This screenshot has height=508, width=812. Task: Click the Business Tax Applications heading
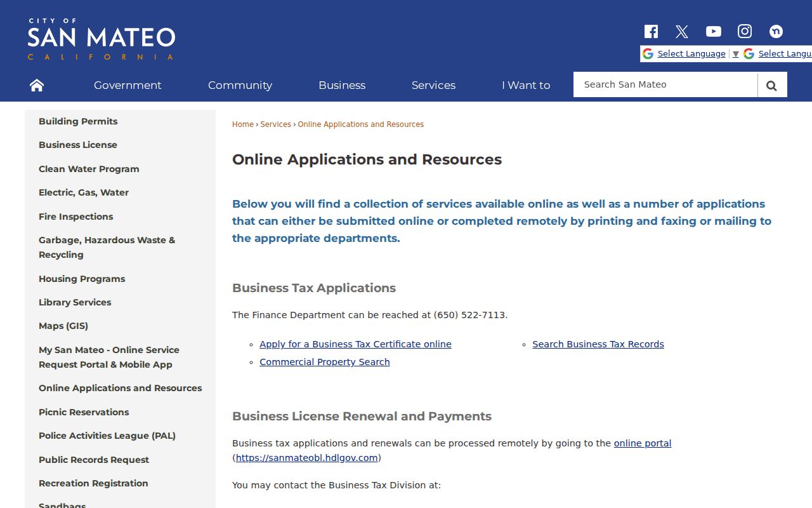point(314,288)
